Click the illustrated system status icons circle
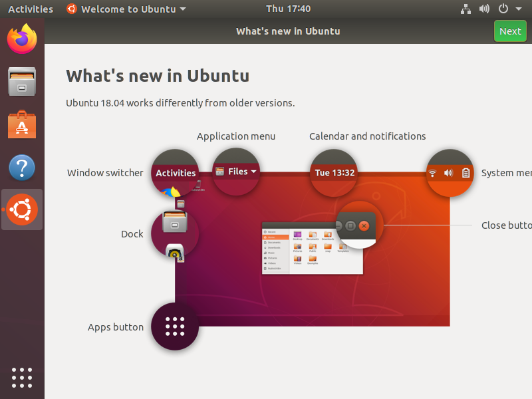The width and height of the screenshot is (532, 399). 450,173
